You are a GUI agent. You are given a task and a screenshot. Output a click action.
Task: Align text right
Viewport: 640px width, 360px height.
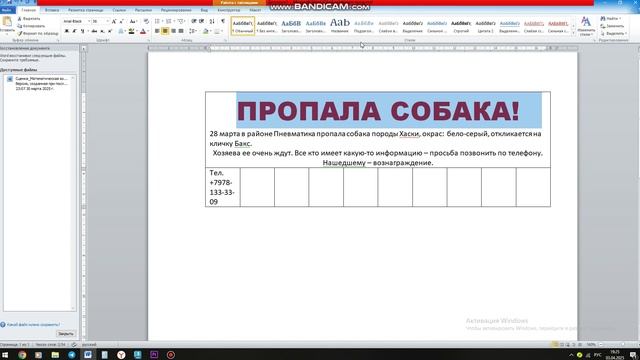pos(173,31)
